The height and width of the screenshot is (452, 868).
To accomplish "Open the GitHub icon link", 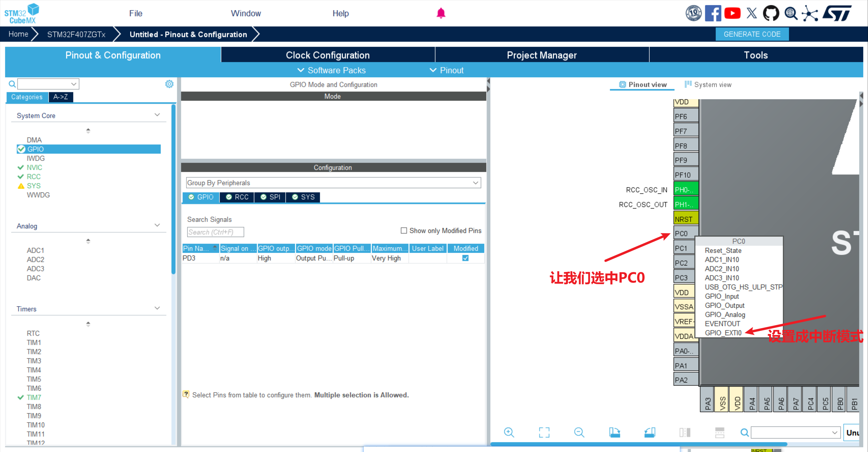I will (771, 14).
